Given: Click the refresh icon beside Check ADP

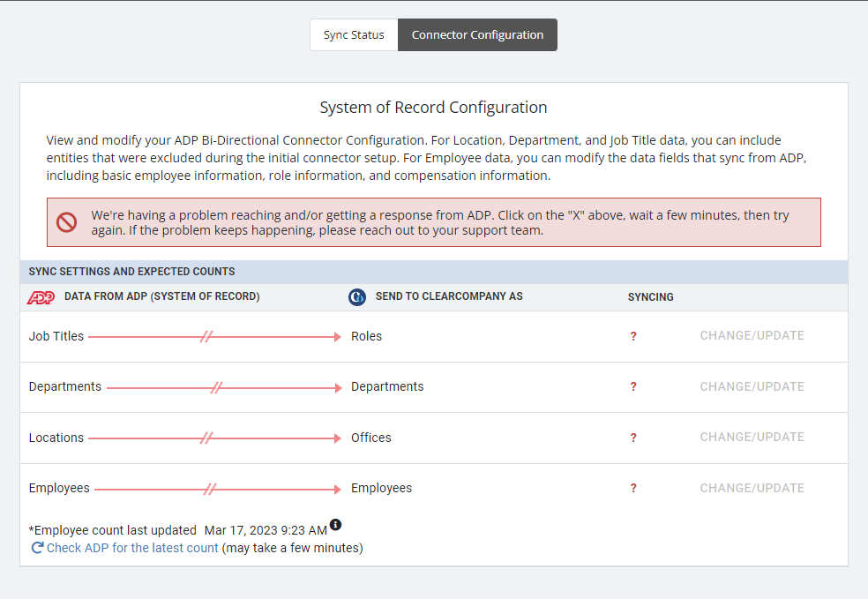Looking at the screenshot, I should pos(37,548).
